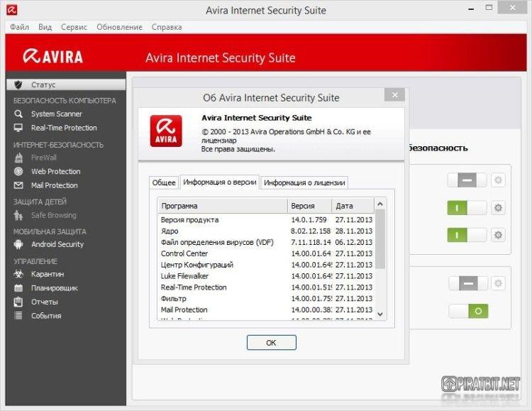
Task: Close the About Avira dialog
Action: [x=394, y=95]
